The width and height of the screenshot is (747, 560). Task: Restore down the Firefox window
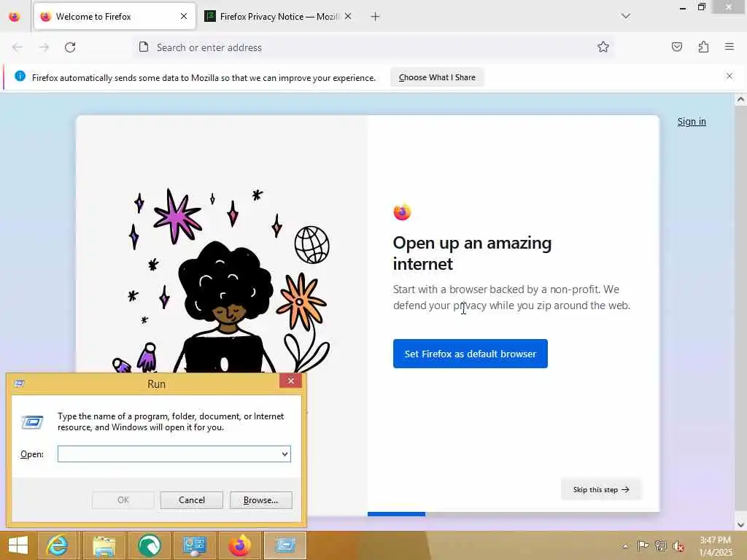point(701,7)
